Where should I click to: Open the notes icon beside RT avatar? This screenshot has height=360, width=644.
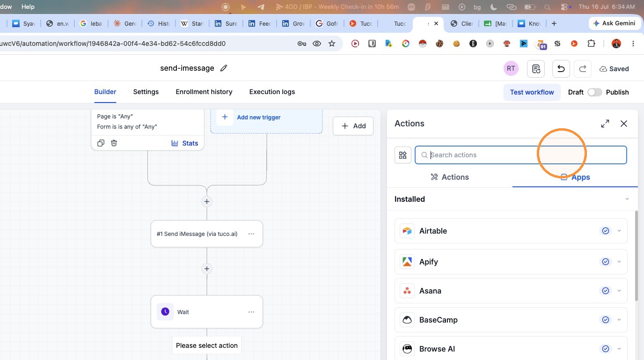[536, 69]
